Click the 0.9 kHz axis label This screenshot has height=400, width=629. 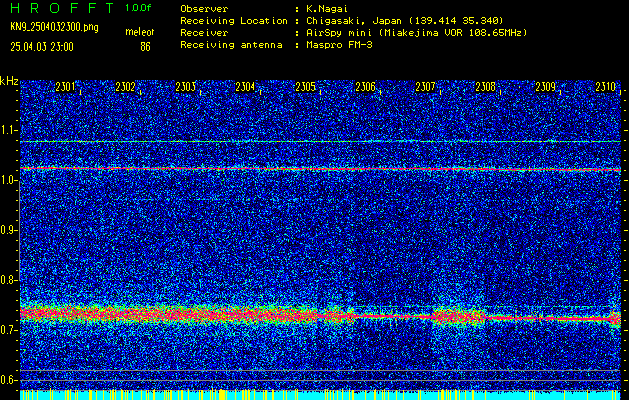[8, 230]
